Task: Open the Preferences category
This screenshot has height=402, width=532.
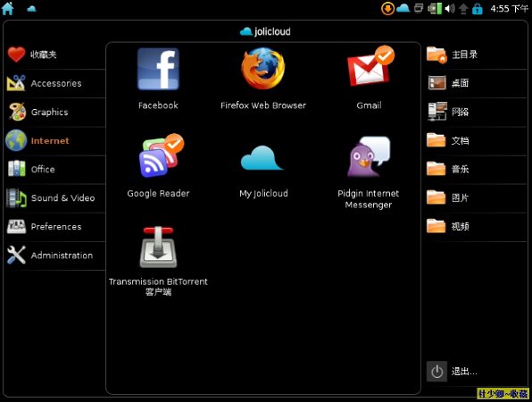Action: (55, 227)
